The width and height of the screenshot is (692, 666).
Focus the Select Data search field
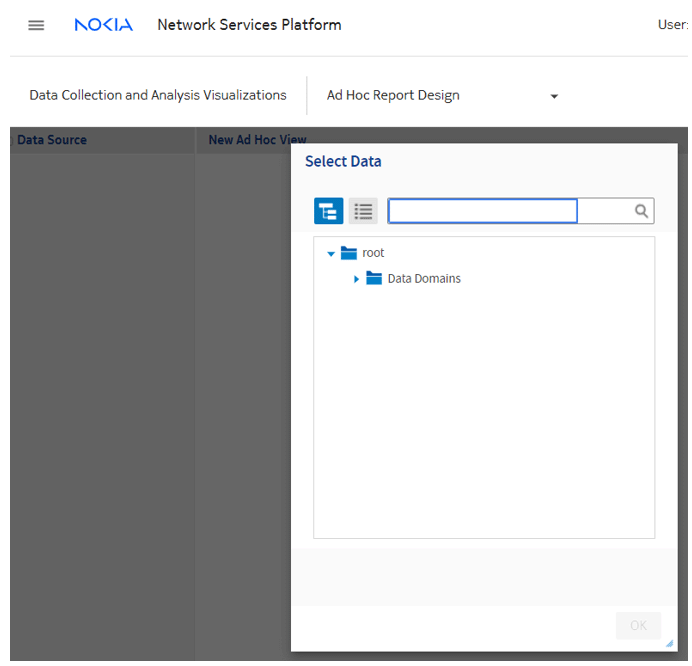[483, 211]
